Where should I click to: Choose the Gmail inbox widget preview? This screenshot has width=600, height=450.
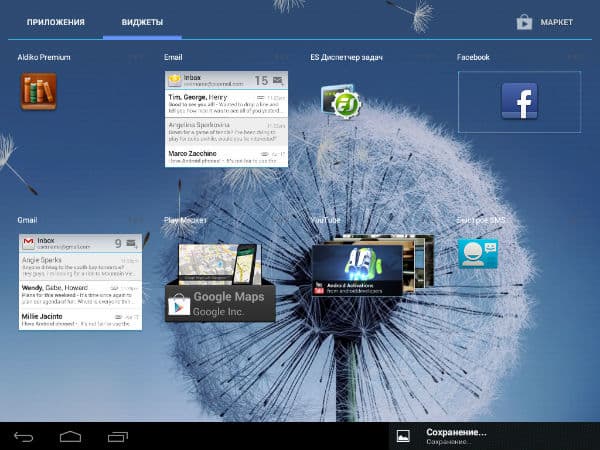[x=80, y=282]
